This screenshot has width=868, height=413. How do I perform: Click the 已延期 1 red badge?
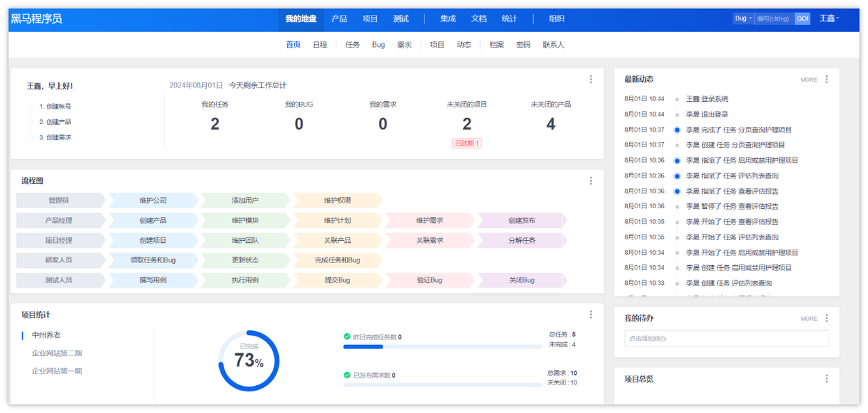click(x=467, y=143)
